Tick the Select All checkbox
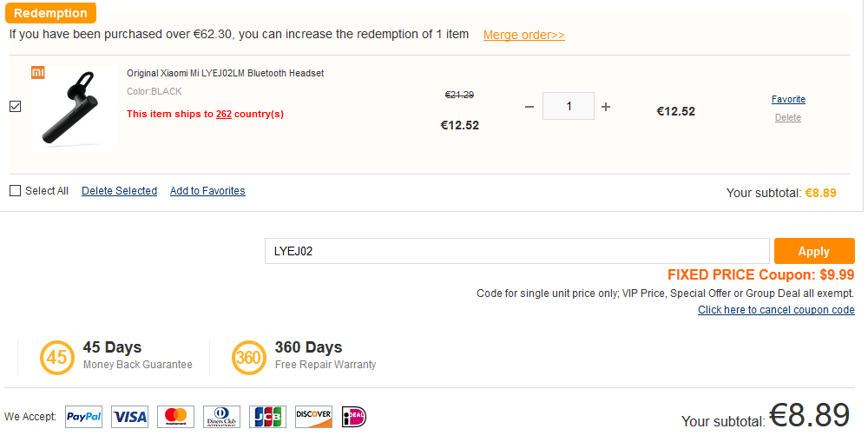The width and height of the screenshot is (868, 442). click(x=16, y=191)
